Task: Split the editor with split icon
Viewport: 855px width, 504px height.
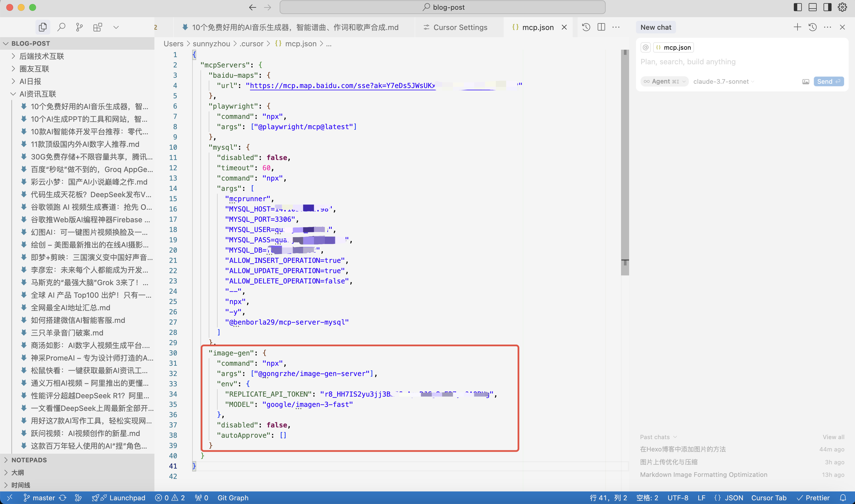Action: coord(601,27)
